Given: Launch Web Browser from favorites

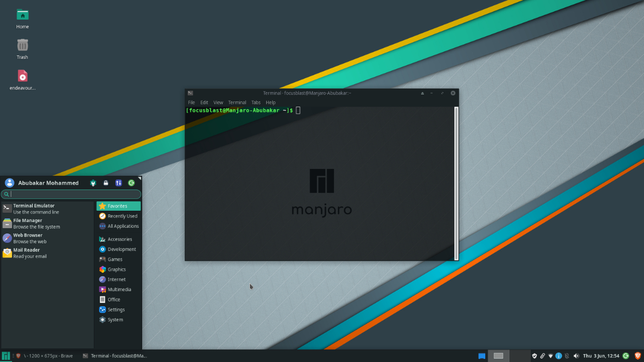Looking at the screenshot, I should 47,238.
